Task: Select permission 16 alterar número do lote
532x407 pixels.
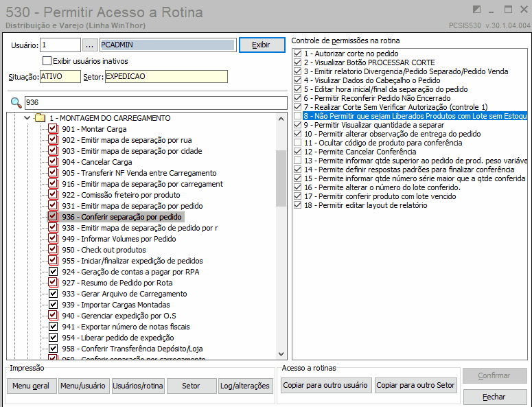Action: click(x=382, y=187)
